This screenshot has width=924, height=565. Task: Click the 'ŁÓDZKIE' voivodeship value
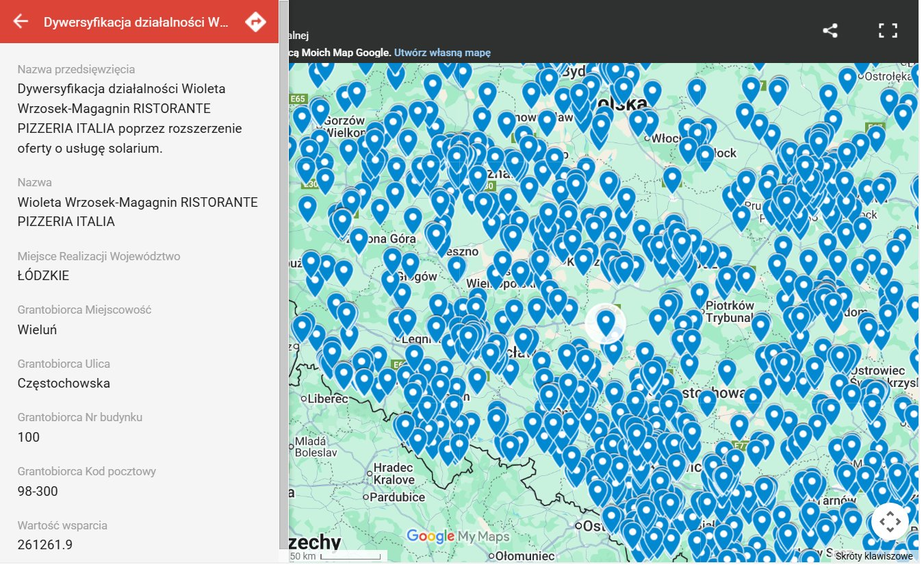(43, 276)
